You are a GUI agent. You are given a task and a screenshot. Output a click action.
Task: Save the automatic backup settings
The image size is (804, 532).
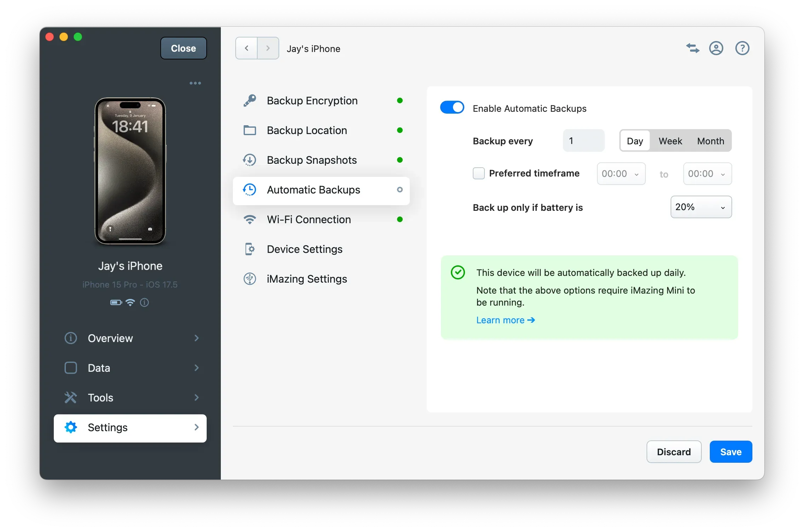click(730, 452)
